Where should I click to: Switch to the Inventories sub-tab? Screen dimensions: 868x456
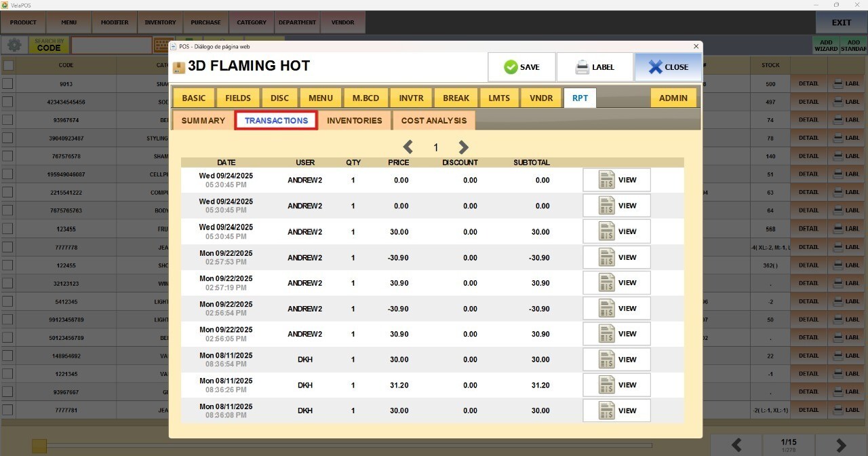(x=354, y=121)
